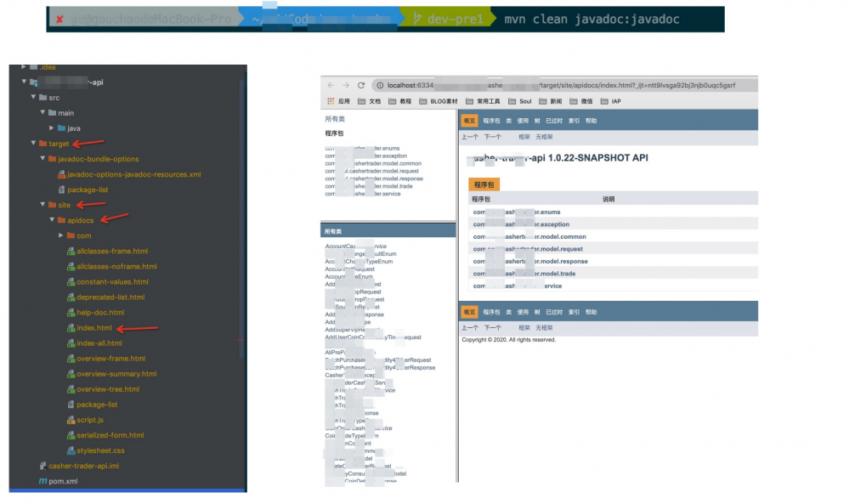Expand the .idea folder
This screenshot has height=504, width=849.
pyautogui.click(x=23, y=67)
